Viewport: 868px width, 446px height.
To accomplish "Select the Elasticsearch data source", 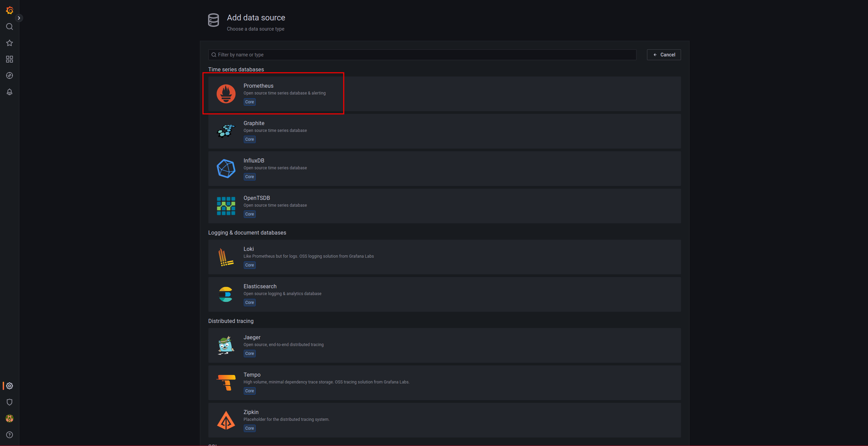I will (260, 287).
